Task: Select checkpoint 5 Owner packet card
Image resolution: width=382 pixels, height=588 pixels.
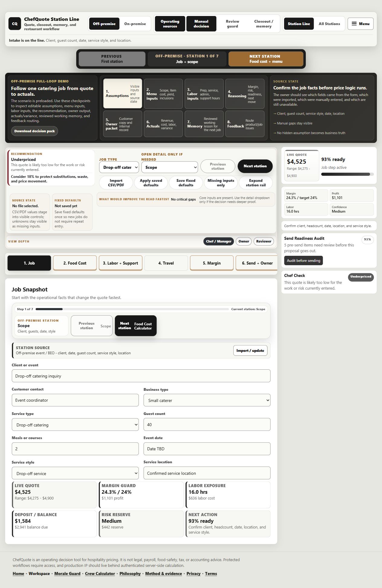Action: click(122, 124)
